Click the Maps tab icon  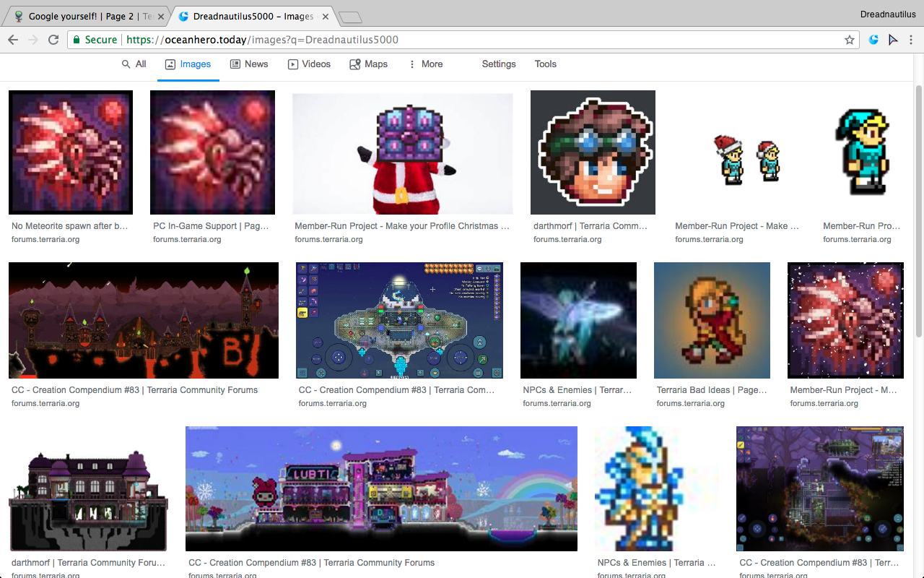click(x=355, y=64)
